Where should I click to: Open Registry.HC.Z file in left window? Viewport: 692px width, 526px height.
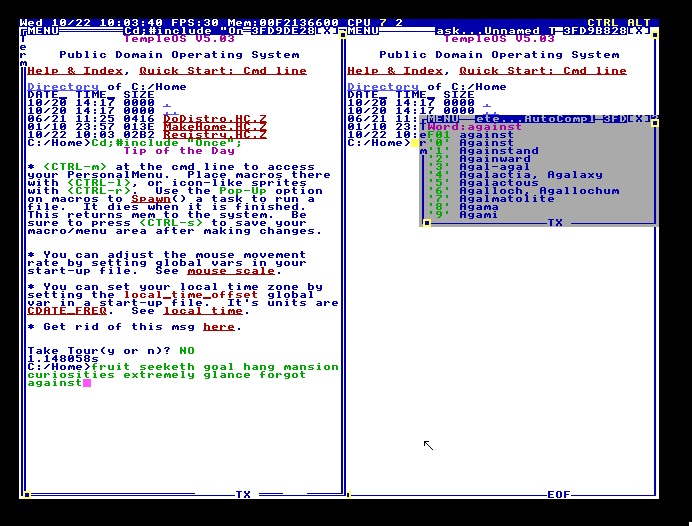click(x=215, y=135)
